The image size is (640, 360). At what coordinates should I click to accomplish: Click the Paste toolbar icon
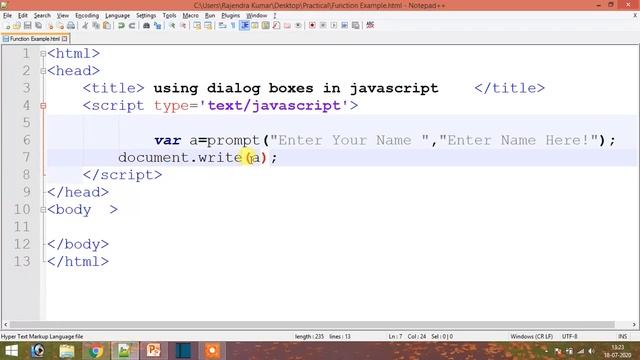[107, 25]
